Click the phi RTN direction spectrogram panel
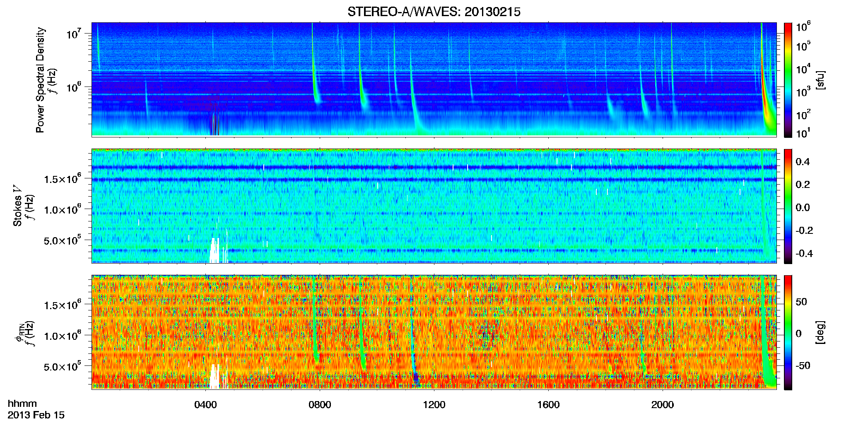The height and width of the screenshot is (447, 868). tap(434, 332)
